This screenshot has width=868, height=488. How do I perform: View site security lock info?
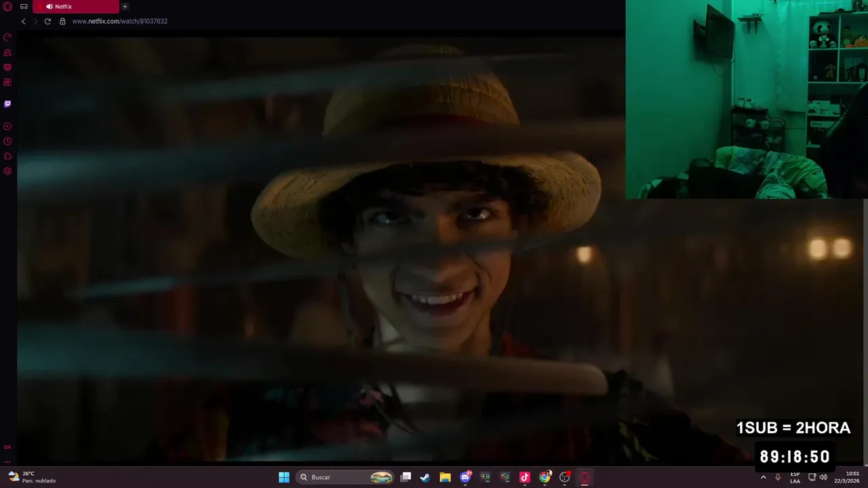point(62,21)
